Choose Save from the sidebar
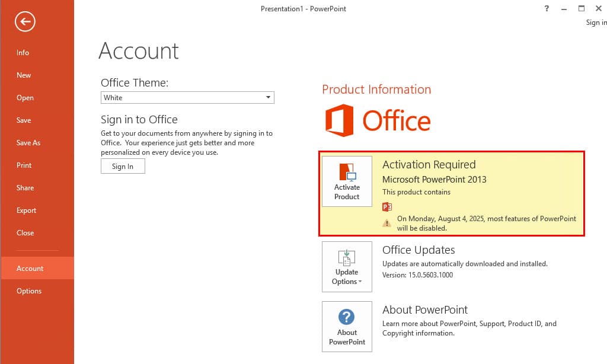Image resolution: width=607 pixels, height=364 pixels. (x=24, y=120)
